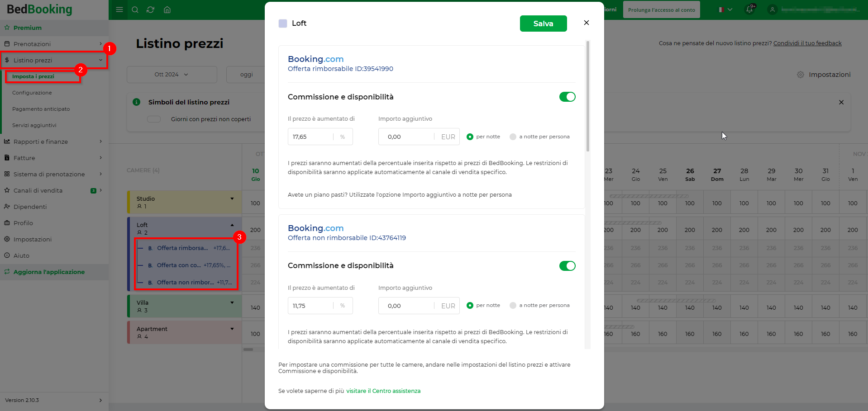This screenshot has width=868, height=411.
Task: Click the Importo aggiuntivo field for Offerta rimborsabile
Action: [419, 137]
